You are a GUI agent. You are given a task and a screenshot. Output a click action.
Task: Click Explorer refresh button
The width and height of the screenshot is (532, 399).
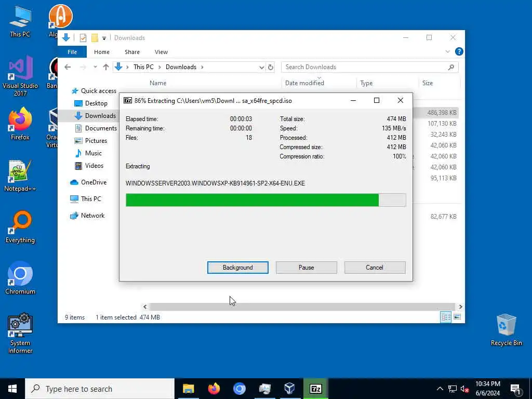click(270, 67)
